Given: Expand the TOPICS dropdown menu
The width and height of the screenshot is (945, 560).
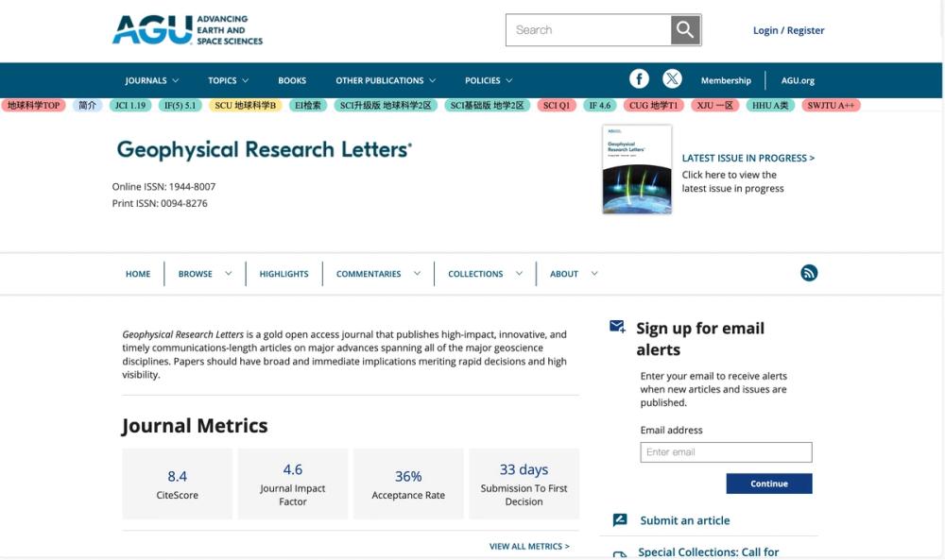Looking at the screenshot, I should tap(228, 80).
